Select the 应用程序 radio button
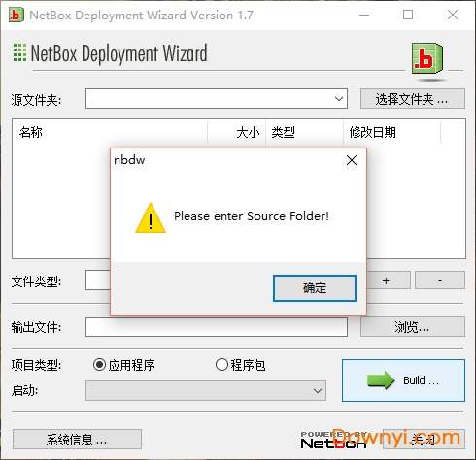Viewport: 476px width, 460px height. [99, 365]
